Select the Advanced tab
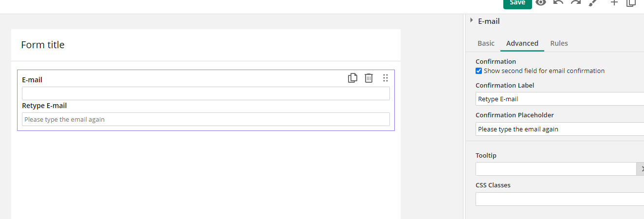The height and width of the screenshot is (219, 644). 522,43
